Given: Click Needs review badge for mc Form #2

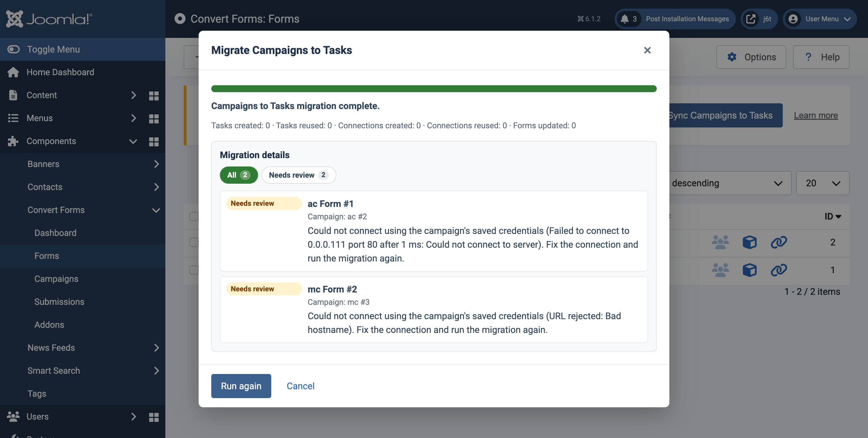Looking at the screenshot, I should tap(263, 289).
